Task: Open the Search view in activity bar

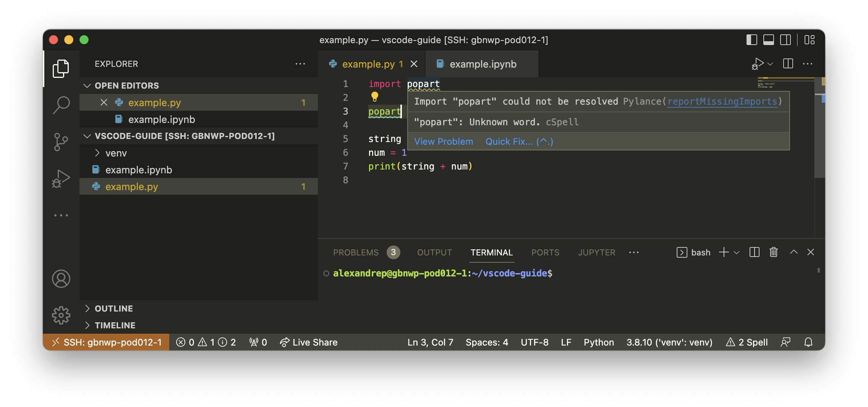Action: click(61, 104)
